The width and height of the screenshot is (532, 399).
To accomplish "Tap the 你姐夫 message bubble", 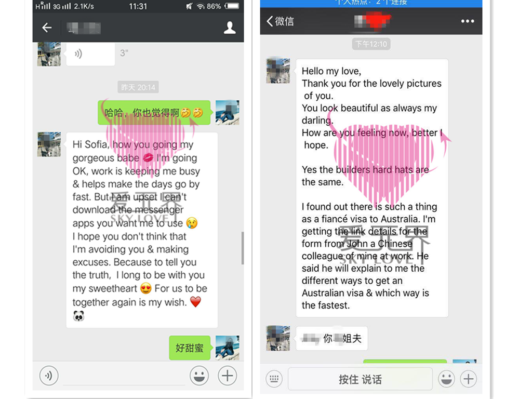I will (x=332, y=338).
